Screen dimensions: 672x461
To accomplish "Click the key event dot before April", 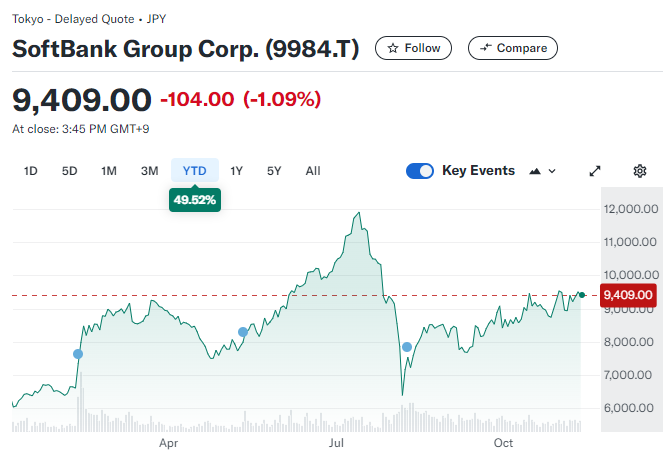I will tap(78, 354).
